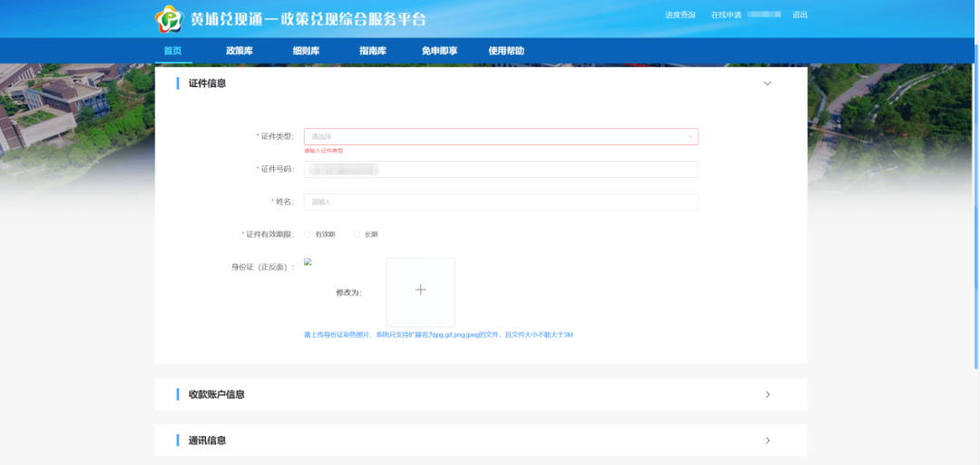Click the blue upload requirements hint text
Image resolution: width=980 pixels, height=465 pixels.
point(438,335)
